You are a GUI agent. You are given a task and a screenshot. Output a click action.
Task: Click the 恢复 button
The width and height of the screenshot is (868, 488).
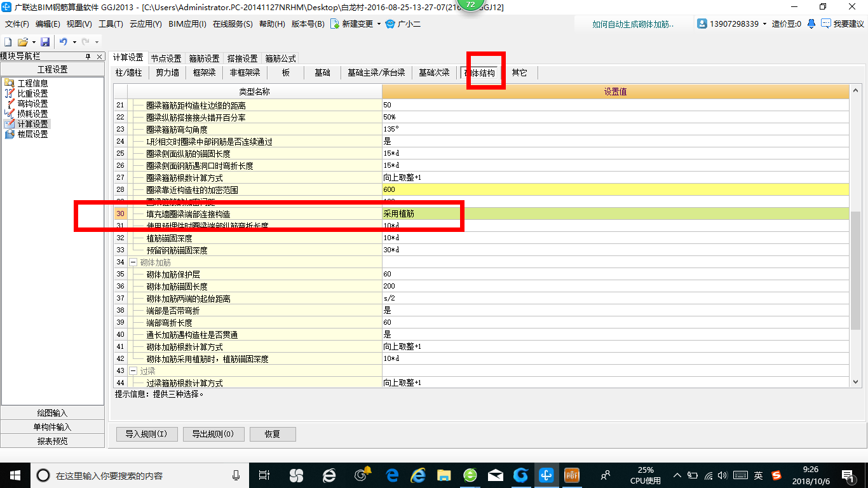273,434
